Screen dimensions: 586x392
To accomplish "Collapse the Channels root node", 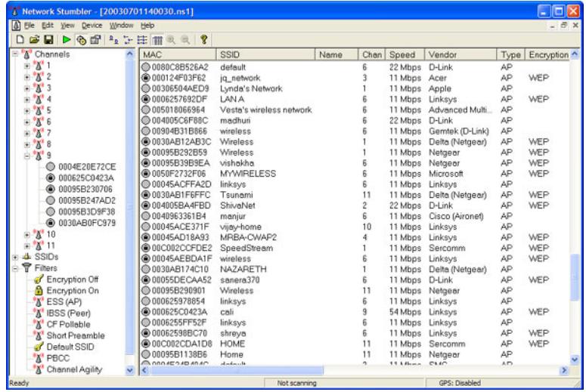I will point(15,54).
